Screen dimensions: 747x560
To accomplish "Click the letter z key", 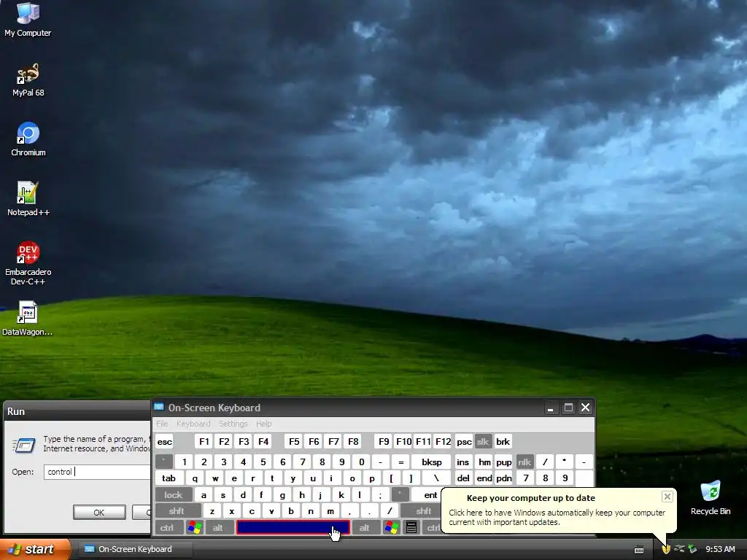I will click(x=212, y=511).
